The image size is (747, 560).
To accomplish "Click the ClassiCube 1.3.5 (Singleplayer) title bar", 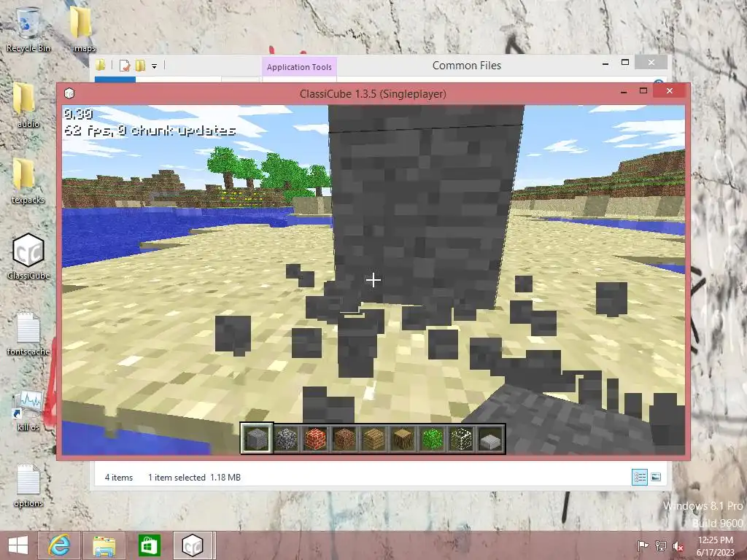I will 373,94.
